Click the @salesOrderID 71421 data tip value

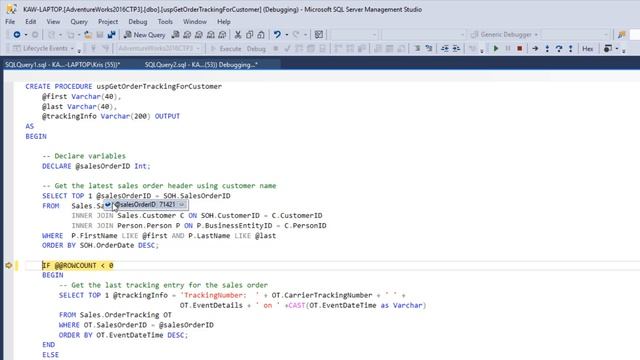click(167, 204)
